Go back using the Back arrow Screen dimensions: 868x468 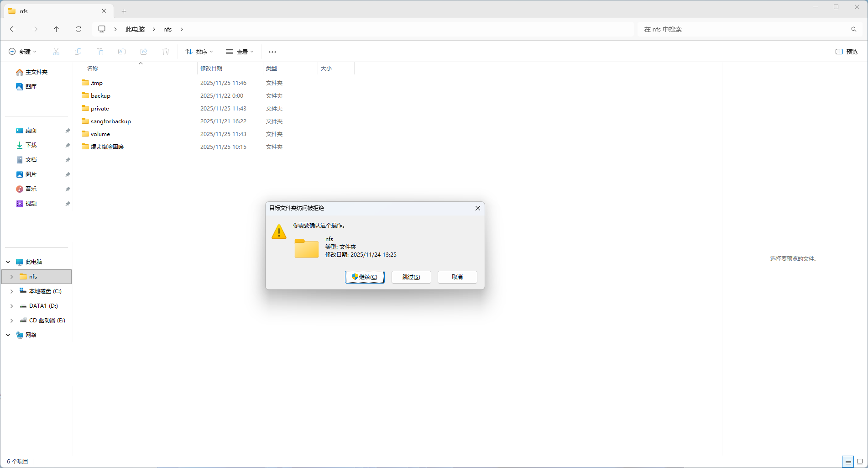point(13,29)
